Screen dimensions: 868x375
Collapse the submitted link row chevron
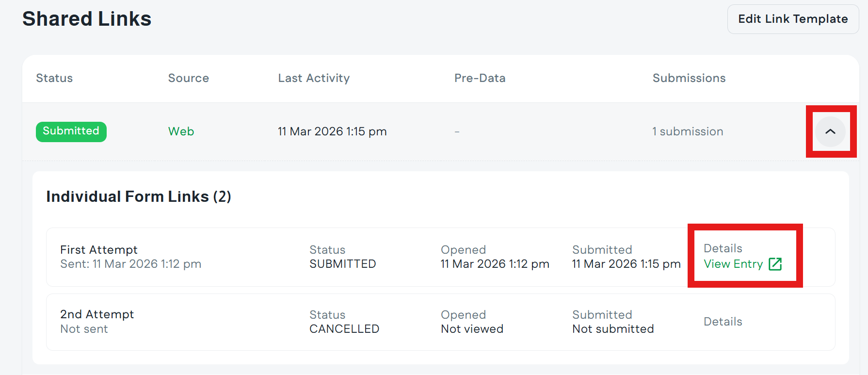pyautogui.click(x=830, y=131)
